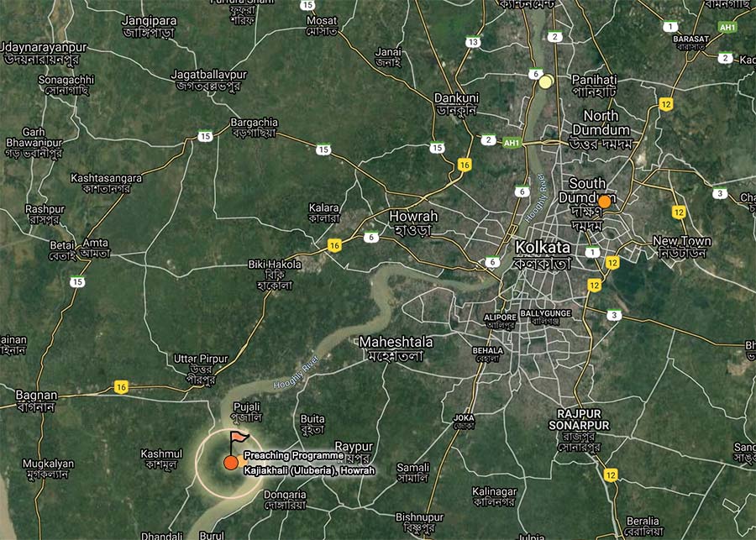Select the Howrah city label near Kalara

point(413,223)
